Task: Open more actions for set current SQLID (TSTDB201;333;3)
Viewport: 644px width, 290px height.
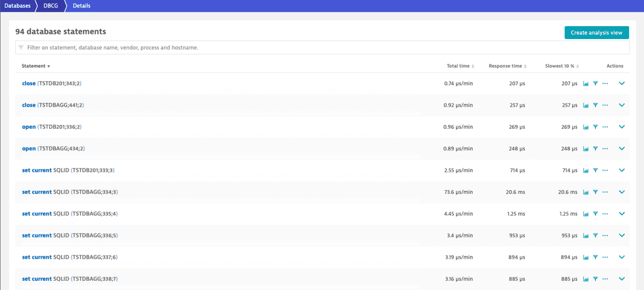Action: [x=605, y=170]
